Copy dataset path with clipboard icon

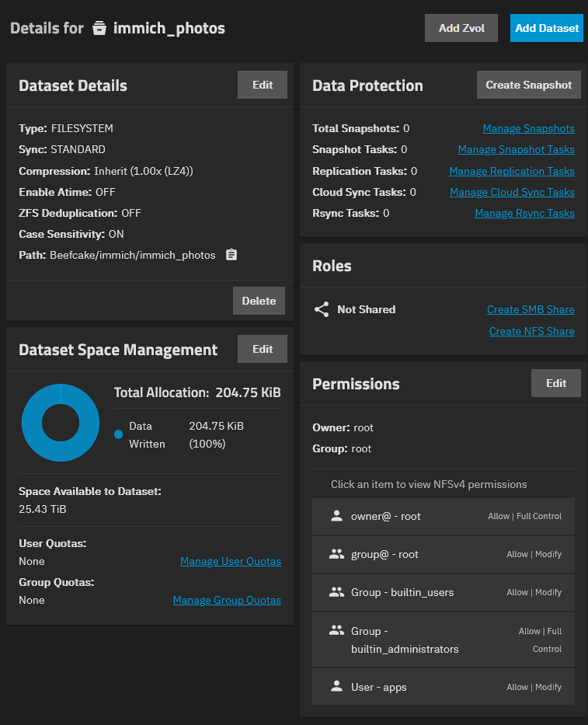click(231, 255)
